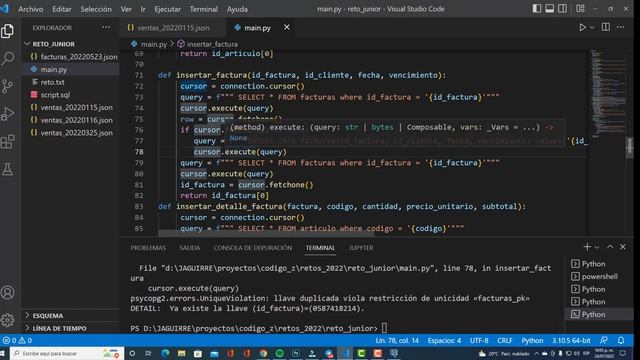Open the Explorer view in activity bar
This screenshot has width=640, height=360.
[x=8, y=31]
